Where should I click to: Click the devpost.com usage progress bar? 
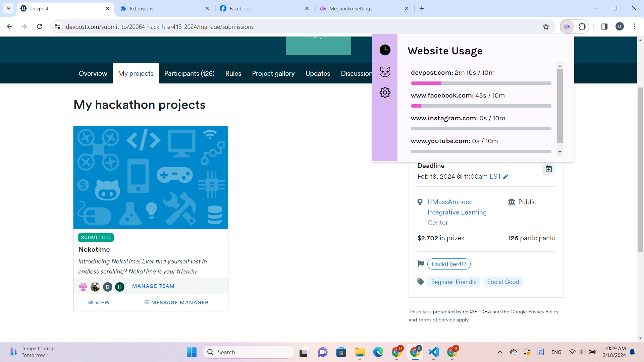coord(481,83)
